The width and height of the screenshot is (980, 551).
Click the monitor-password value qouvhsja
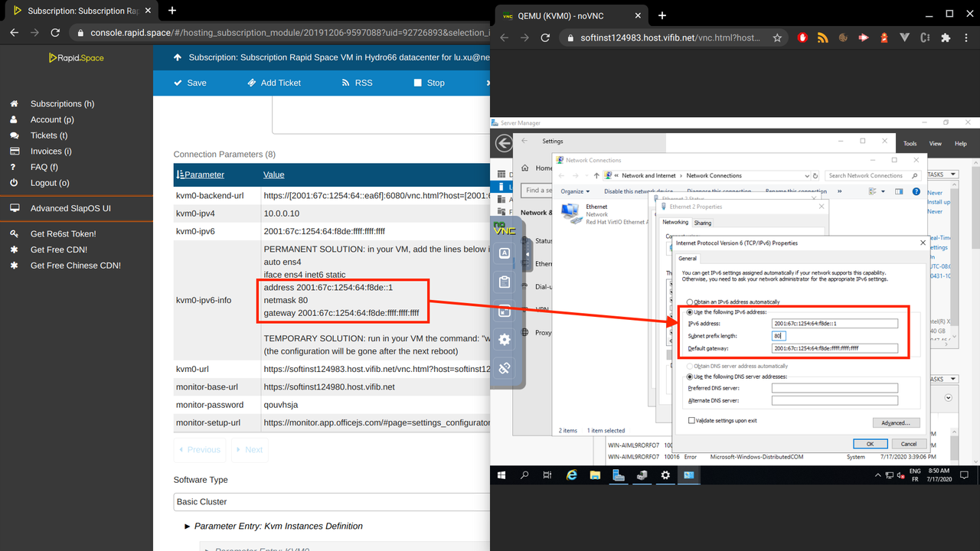tap(283, 405)
